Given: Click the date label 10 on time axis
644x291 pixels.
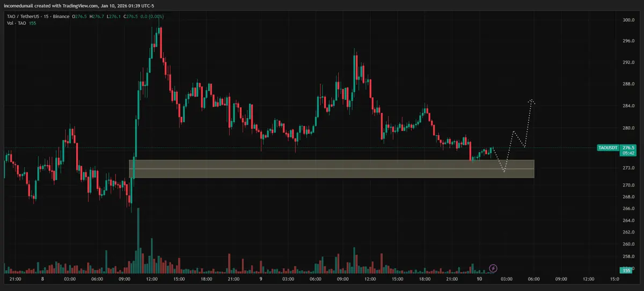Looking at the screenshot, I should pyautogui.click(x=479, y=279).
